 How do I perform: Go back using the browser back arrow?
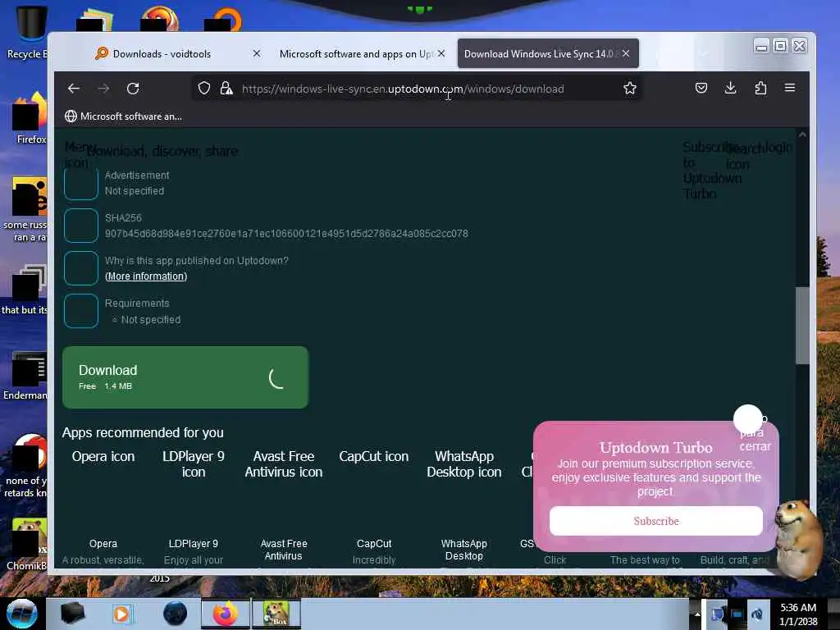[73, 89]
